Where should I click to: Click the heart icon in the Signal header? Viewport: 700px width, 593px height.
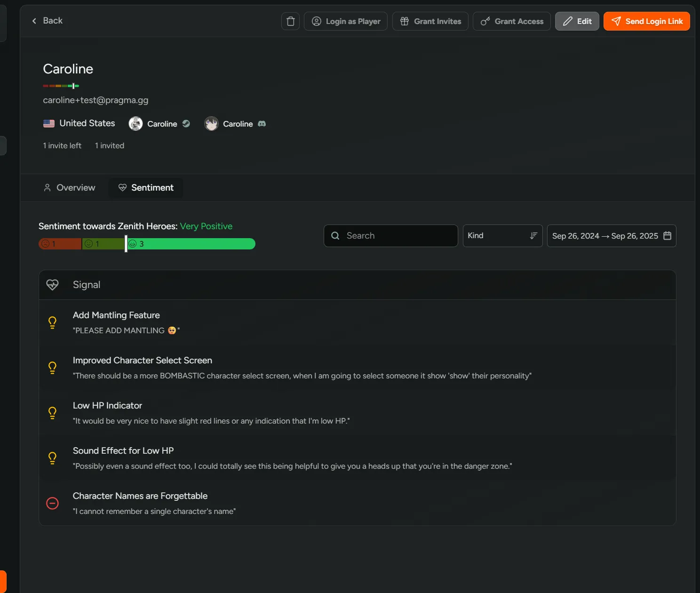[52, 284]
